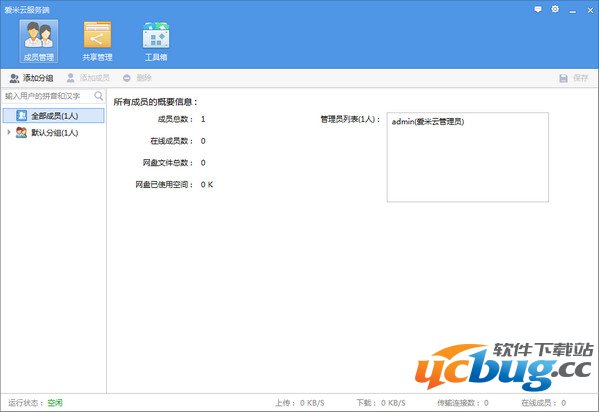
Task: Click the 网盘文件总数 label
Action: coord(168,163)
